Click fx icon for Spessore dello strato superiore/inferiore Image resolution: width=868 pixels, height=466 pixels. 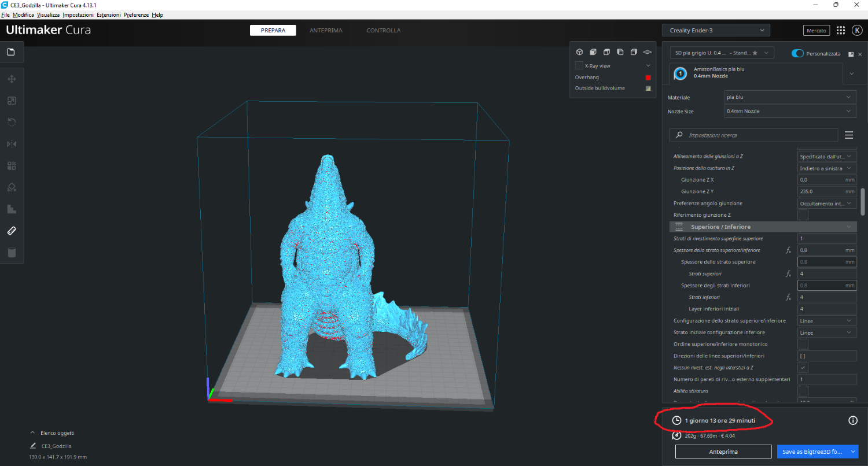(788, 250)
